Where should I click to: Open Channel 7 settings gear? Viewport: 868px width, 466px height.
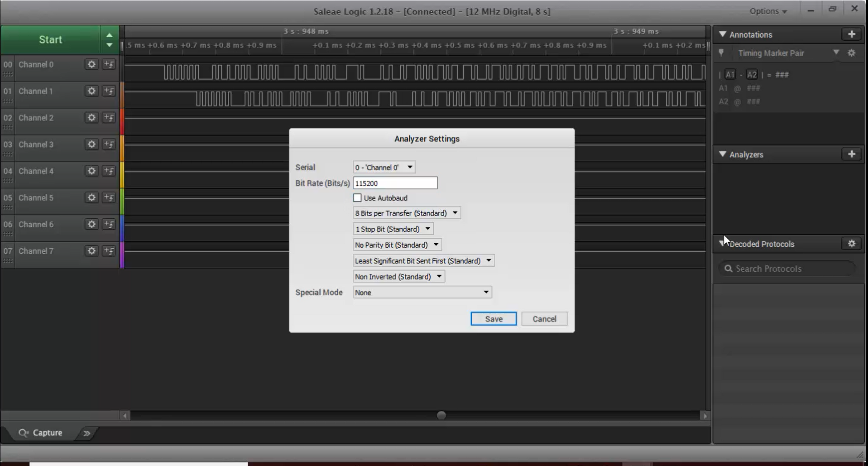pyautogui.click(x=91, y=251)
